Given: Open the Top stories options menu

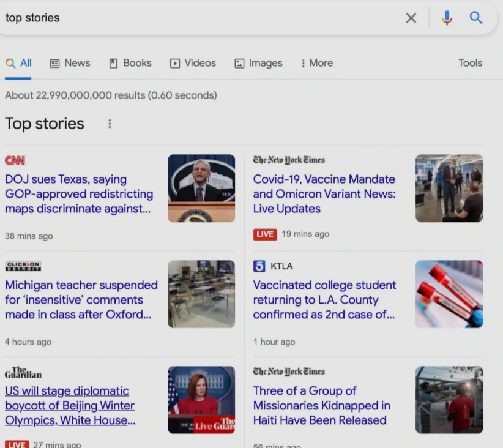Looking at the screenshot, I should [x=109, y=123].
